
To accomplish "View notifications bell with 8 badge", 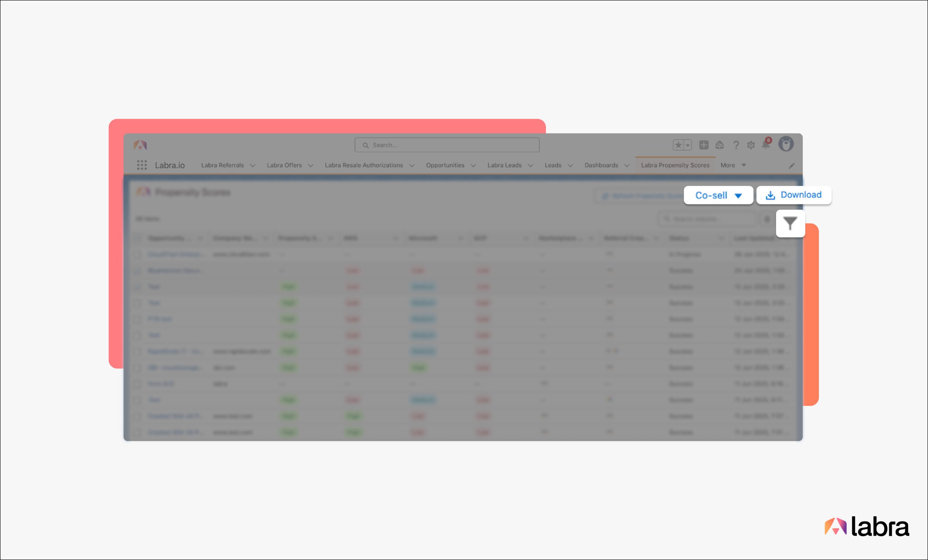I will [x=766, y=144].
